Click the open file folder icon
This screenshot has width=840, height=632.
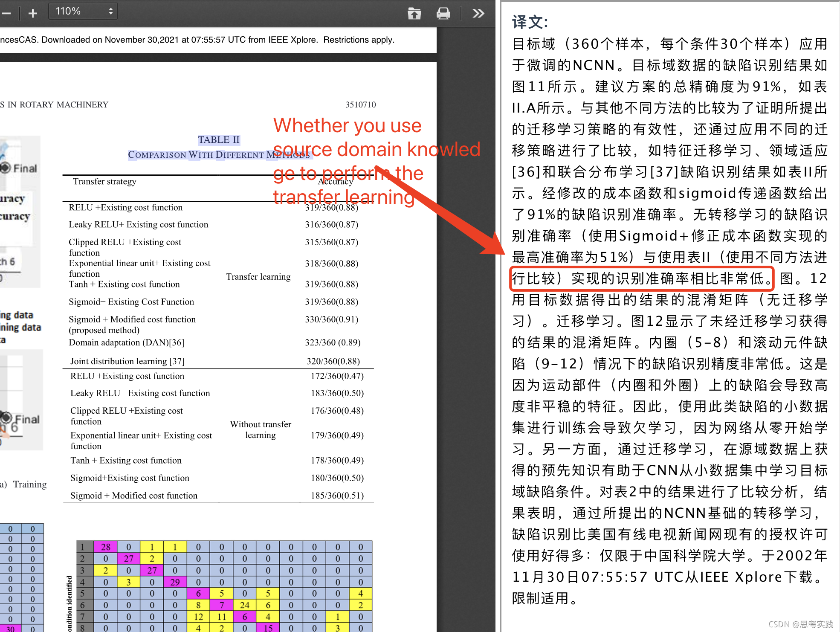click(414, 14)
